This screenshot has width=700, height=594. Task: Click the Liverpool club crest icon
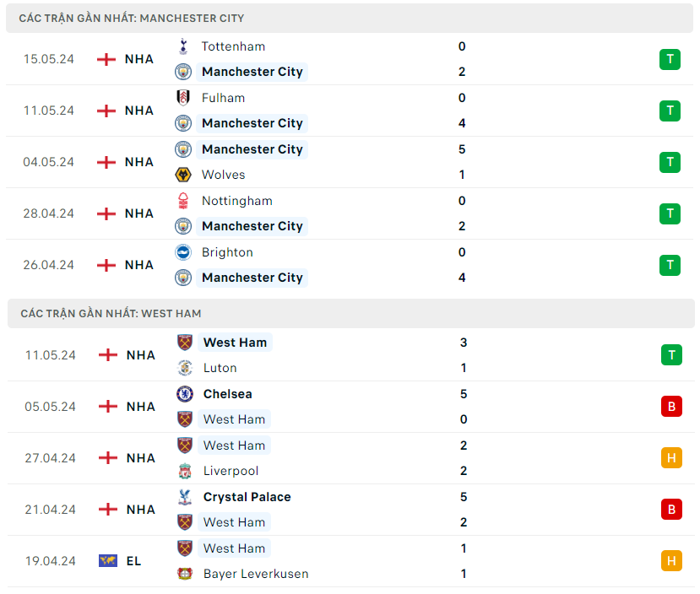tap(185, 471)
